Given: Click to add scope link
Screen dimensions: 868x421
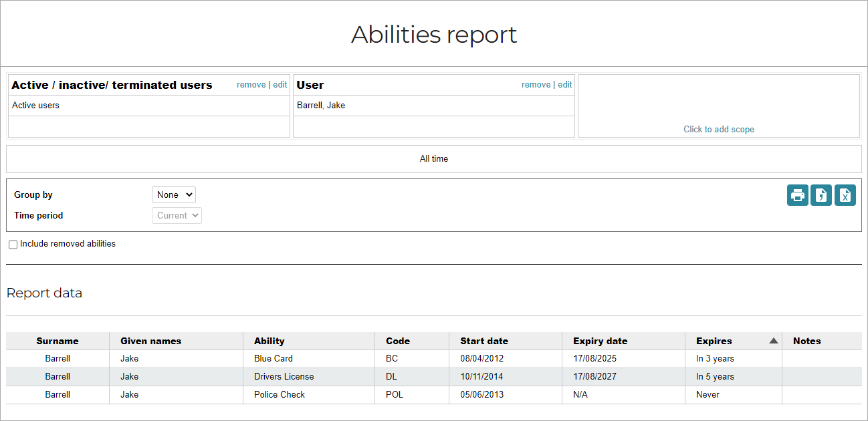Looking at the screenshot, I should [719, 130].
